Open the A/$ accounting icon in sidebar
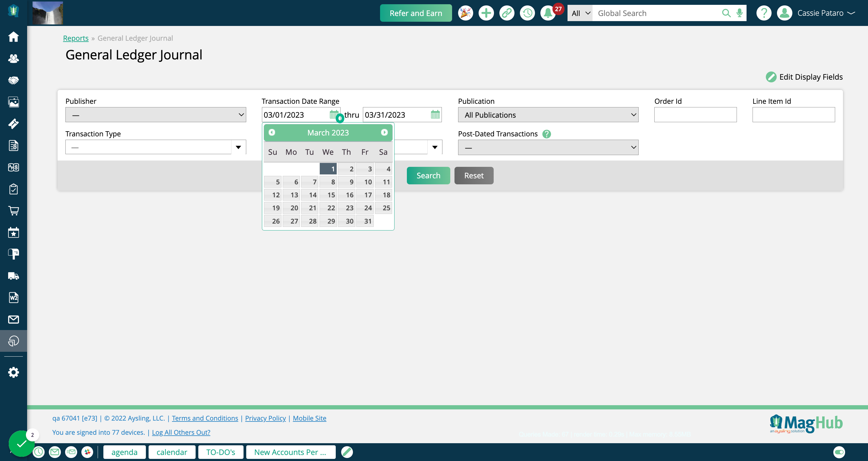This screenshot has width=868, height=461. point(14,167)
